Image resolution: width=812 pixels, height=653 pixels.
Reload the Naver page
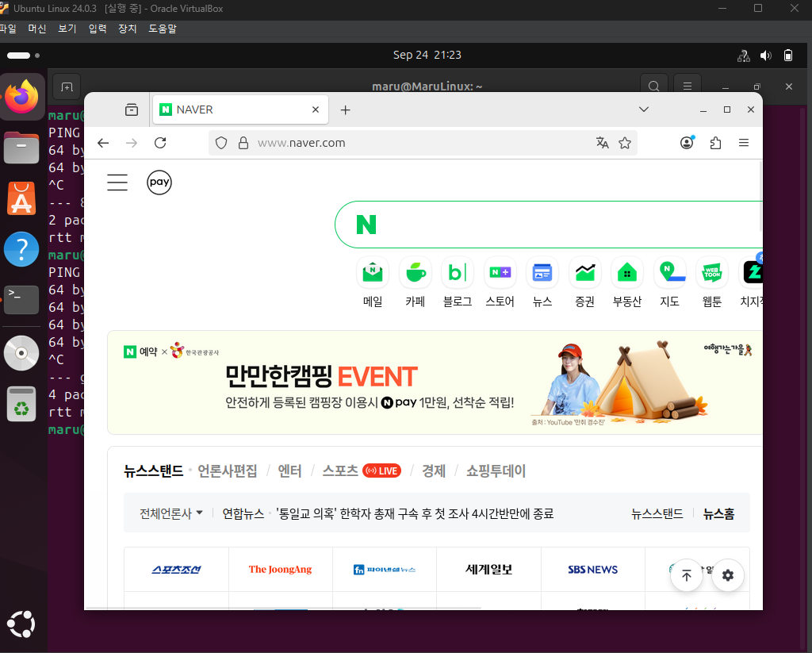click(x=160, y=143)
